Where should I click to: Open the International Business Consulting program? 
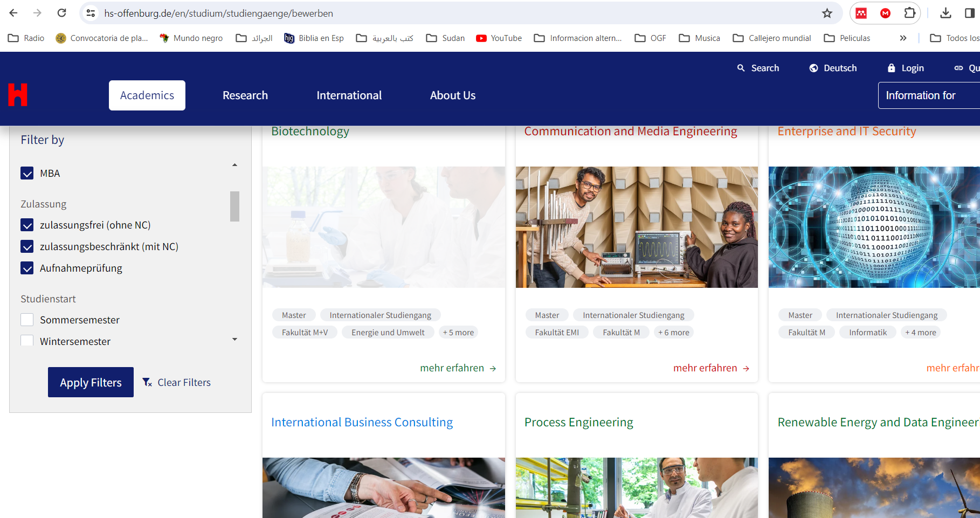click(x=362, y=422)
